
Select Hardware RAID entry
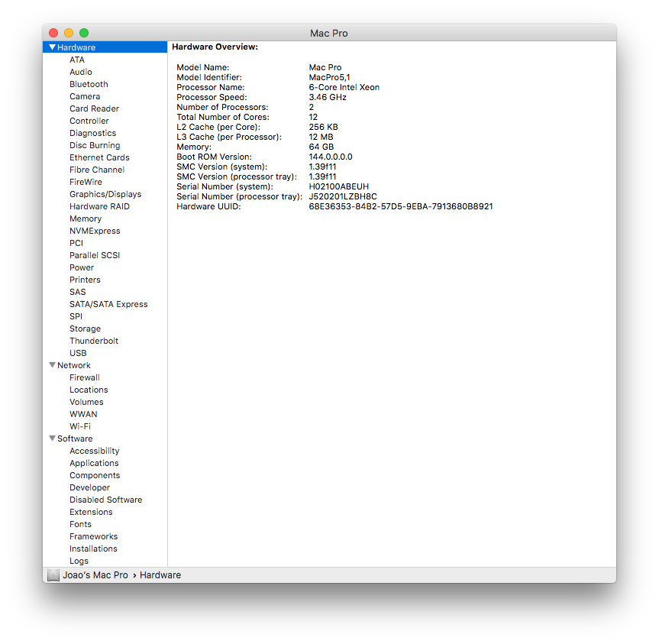(99, 206)
